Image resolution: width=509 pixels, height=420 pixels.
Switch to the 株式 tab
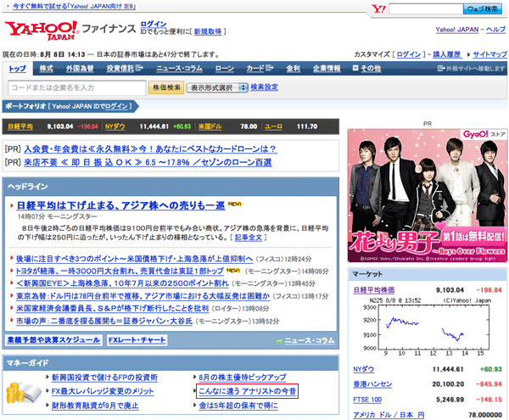point(46,68)
